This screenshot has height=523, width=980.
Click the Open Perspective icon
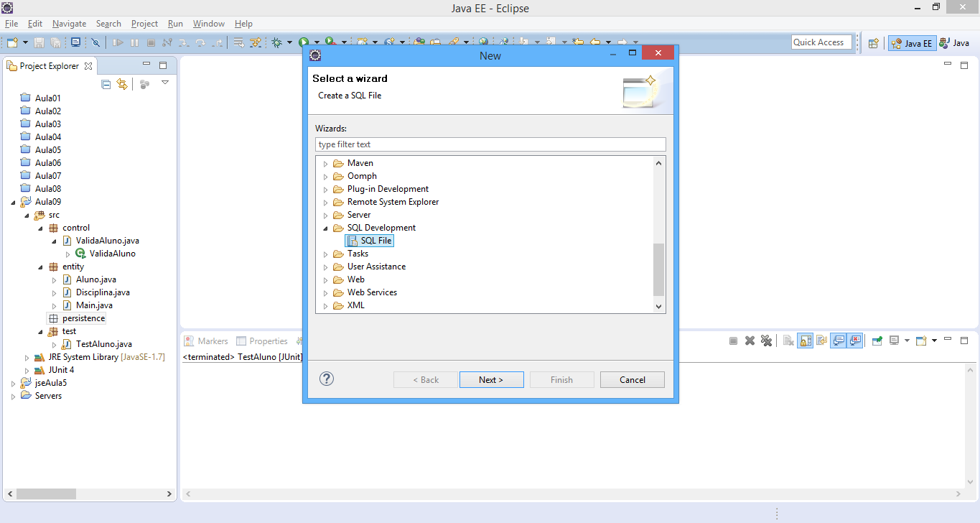(873, 43)
